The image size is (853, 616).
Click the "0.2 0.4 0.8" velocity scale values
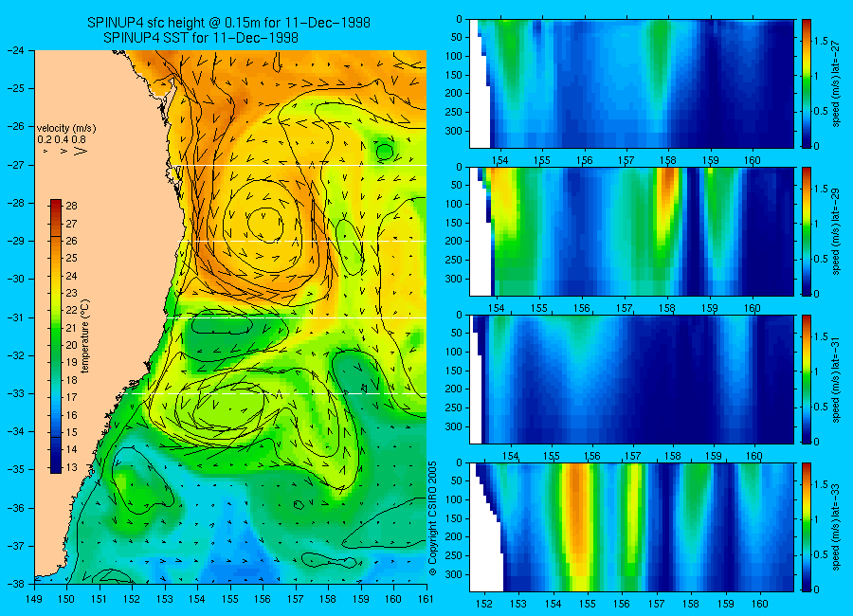62,140
